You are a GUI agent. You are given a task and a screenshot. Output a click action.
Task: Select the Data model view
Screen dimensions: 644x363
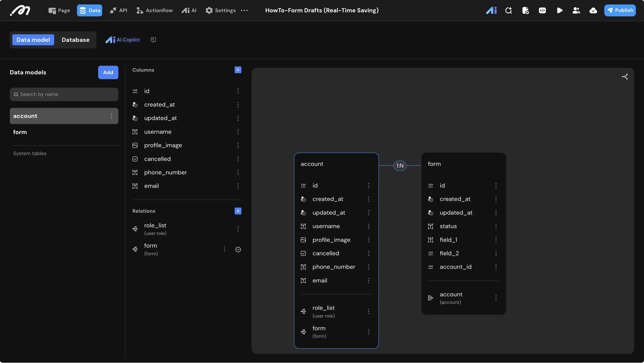pos(33,40)
